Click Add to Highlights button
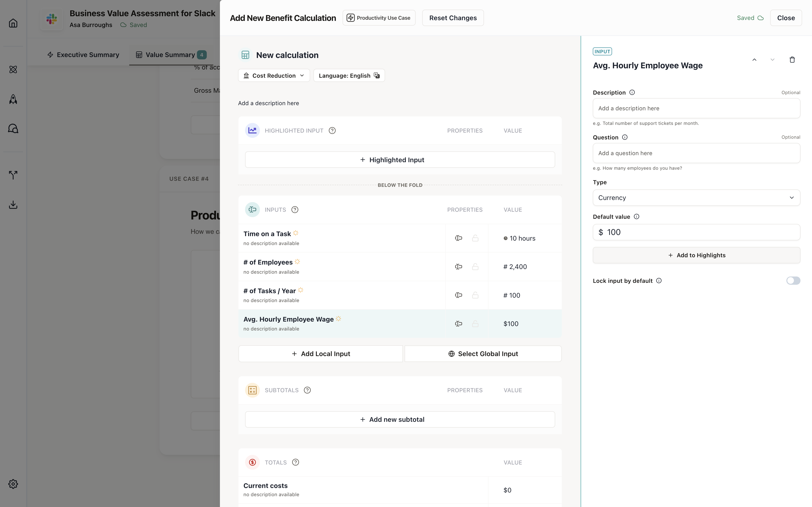 pyautogui.click(x=696, y=255)
